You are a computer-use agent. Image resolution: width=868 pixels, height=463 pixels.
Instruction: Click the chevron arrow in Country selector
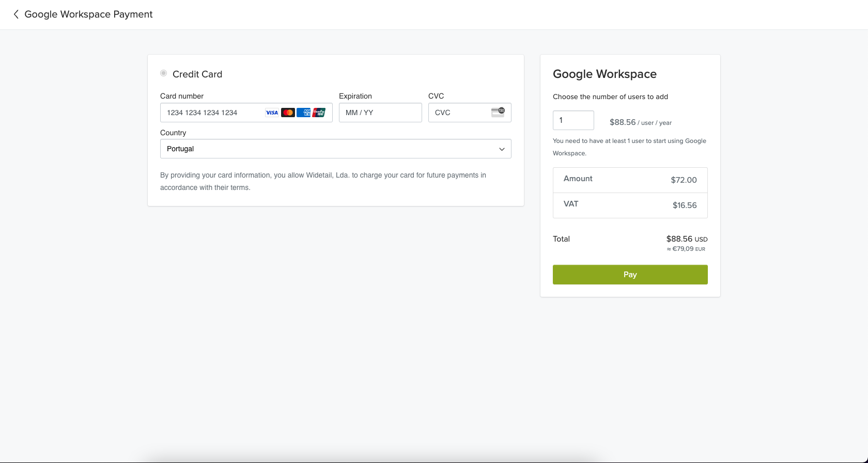point(502,149)
